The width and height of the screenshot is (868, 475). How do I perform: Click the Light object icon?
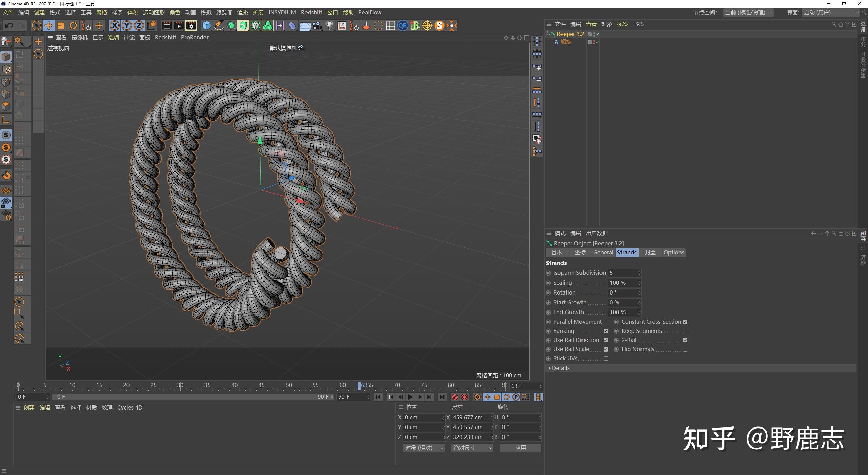click(x=329, y=25)
